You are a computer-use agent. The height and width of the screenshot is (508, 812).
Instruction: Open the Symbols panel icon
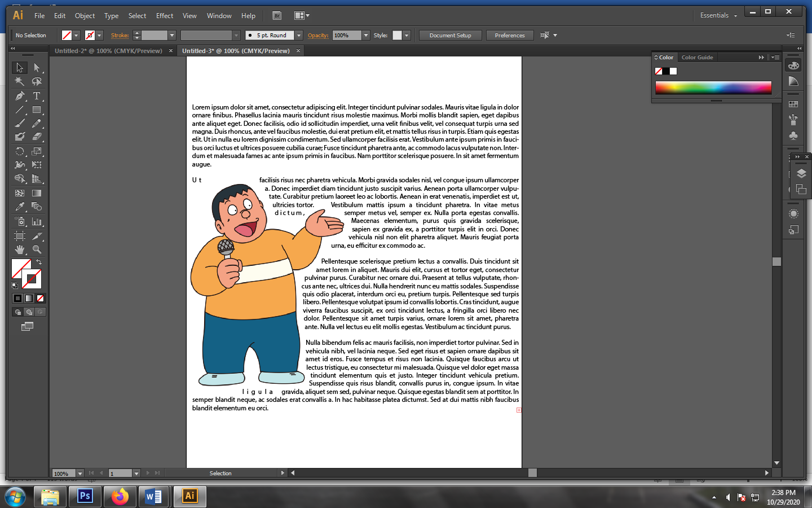click(x=793, y=136)
